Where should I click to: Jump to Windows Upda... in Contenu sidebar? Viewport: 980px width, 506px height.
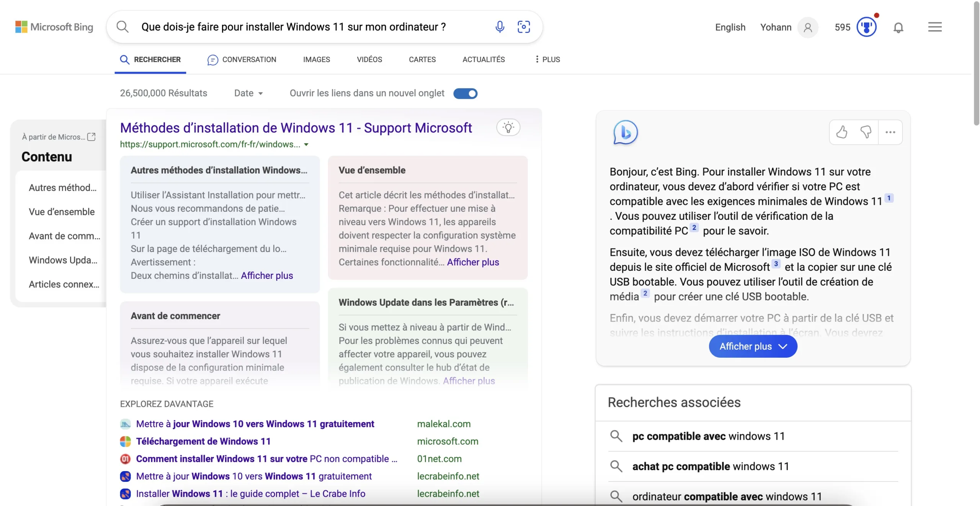(x=63, y=260)
